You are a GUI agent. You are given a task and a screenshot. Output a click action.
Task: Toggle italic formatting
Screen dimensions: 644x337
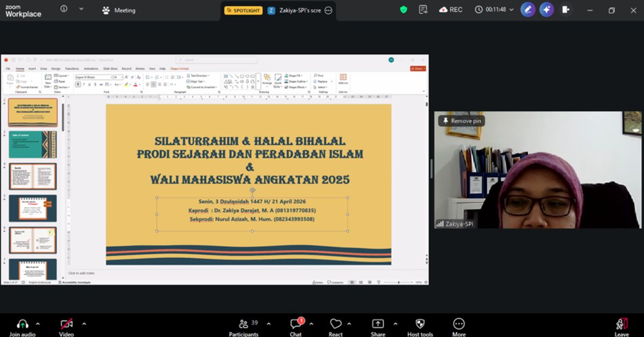pyautogui.click(x=83, y=84)
